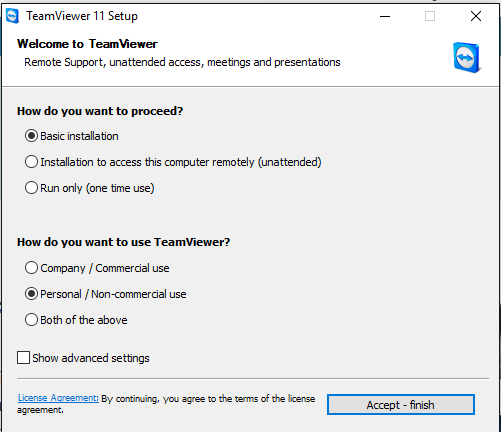The width and height of the screenshot is (501, 432).
Task: Select the Basic installation option
Action: 72,136
